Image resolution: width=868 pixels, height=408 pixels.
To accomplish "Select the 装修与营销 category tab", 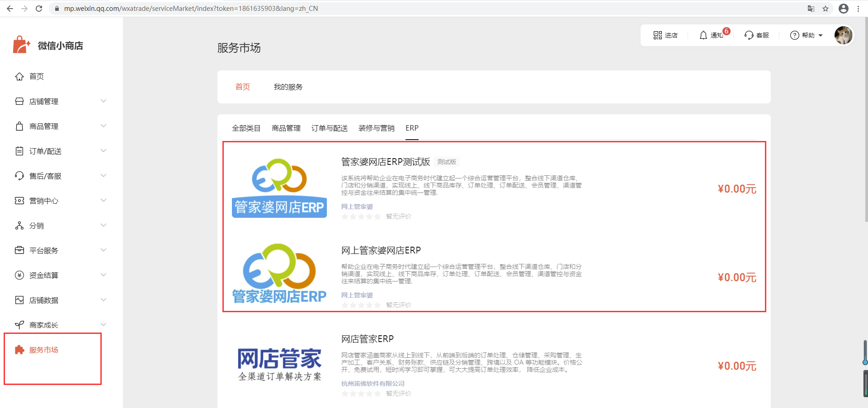I will 377,128.
